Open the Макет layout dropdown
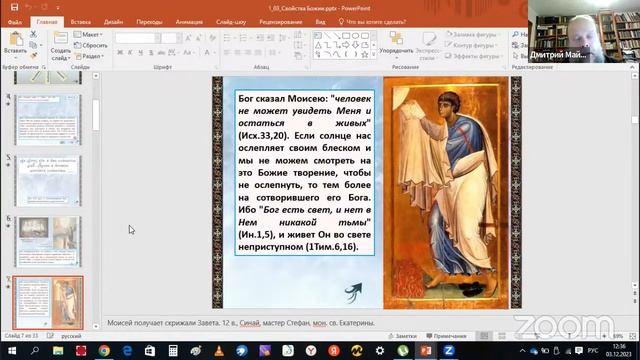The image size is (640, 360). point(88,35)
